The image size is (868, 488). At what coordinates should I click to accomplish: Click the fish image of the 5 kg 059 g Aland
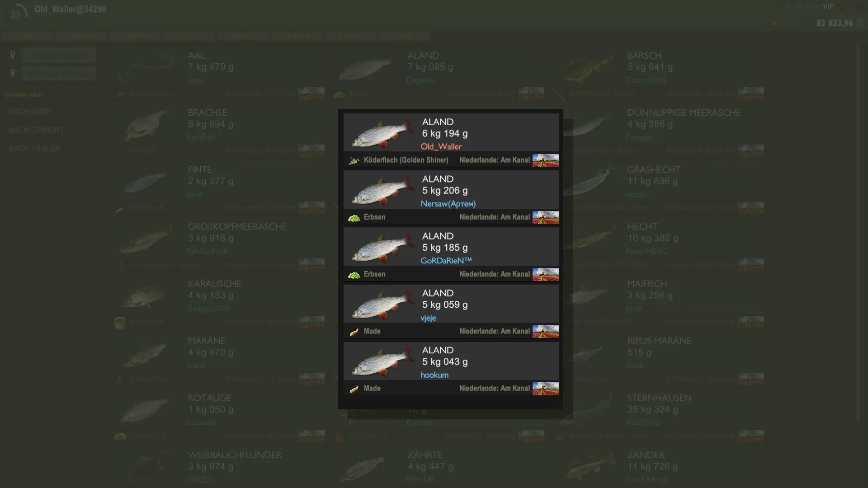click(x=382, y=304)
